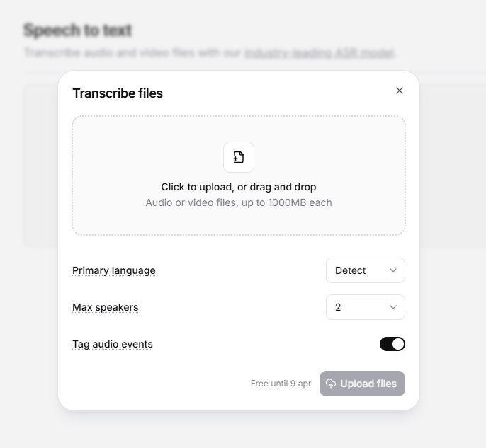Click the dotted upload drop zone border area
The image size is (486, 448).
point(239,176)
